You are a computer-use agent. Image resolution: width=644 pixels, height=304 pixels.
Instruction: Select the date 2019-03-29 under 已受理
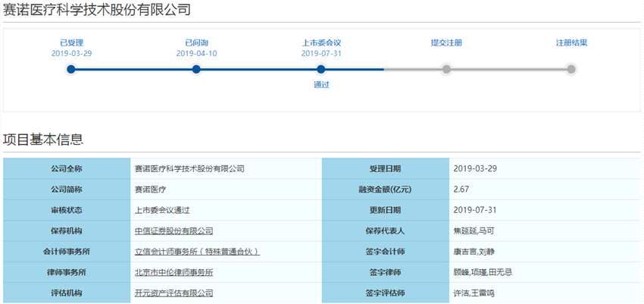coord(71,53)
